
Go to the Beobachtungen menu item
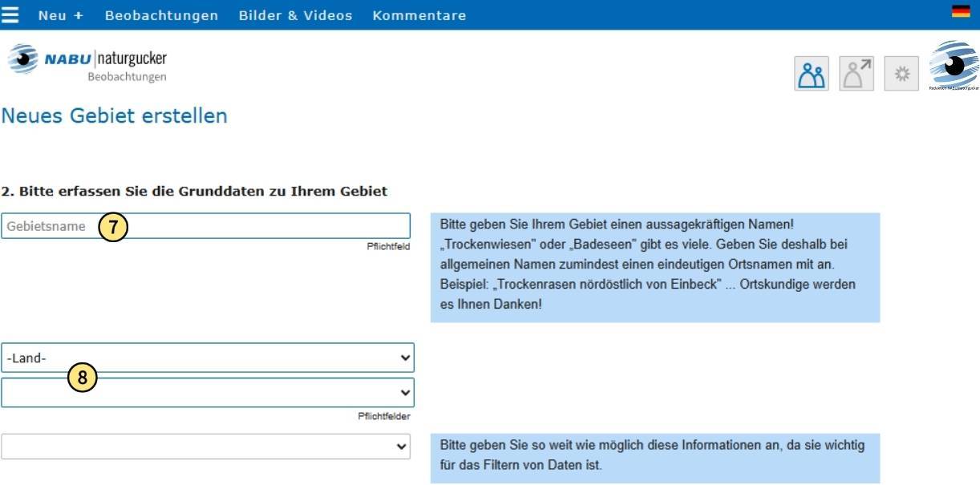161,15
